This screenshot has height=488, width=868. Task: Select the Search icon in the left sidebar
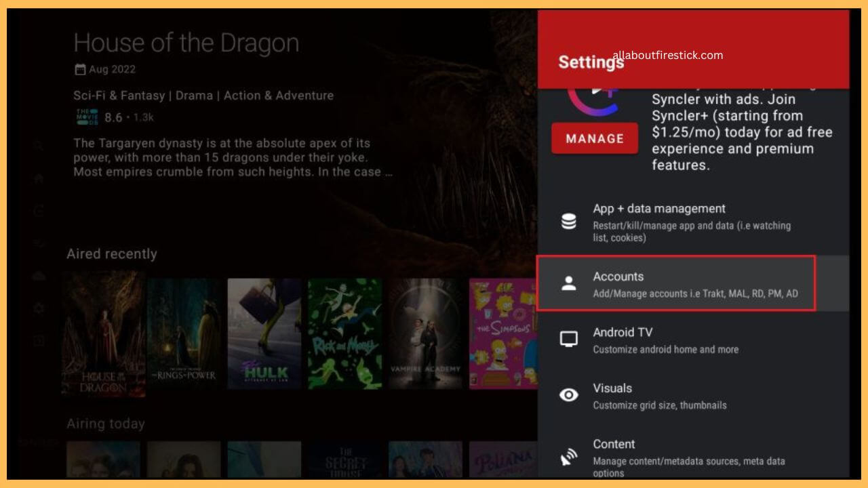[x=39, y=144]
